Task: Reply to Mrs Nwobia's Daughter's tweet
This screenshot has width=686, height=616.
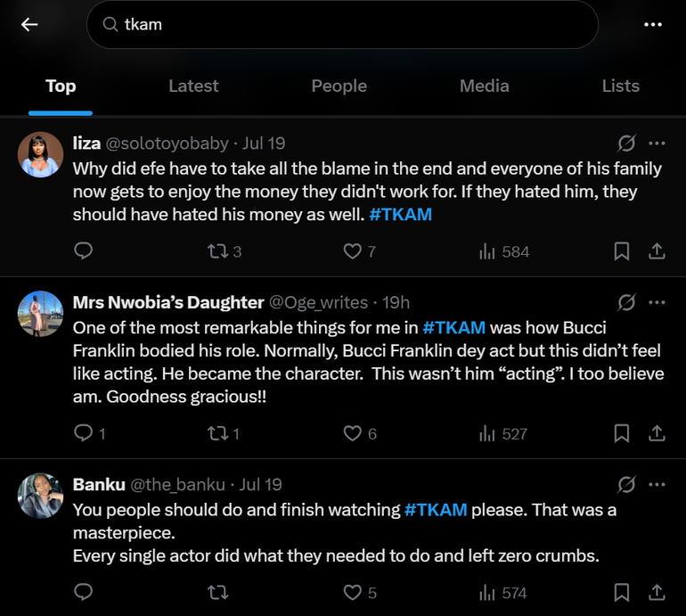Action: (84, 434)
